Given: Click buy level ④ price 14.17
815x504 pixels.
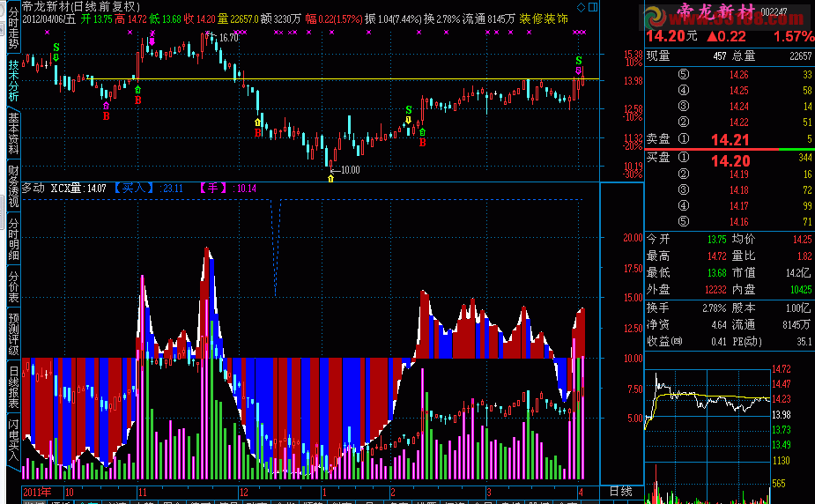Looking at the screenshot, I should [738, 206].
